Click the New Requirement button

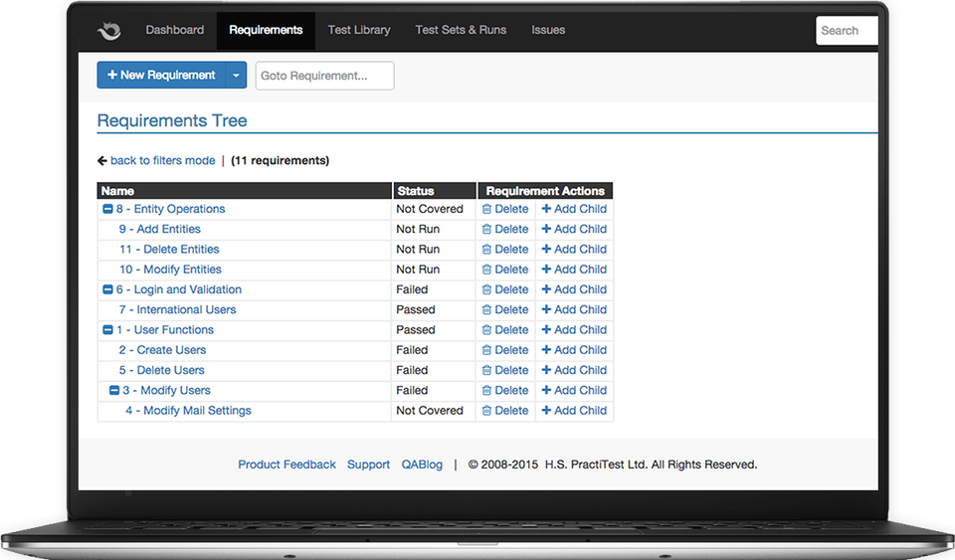point(161,76)
